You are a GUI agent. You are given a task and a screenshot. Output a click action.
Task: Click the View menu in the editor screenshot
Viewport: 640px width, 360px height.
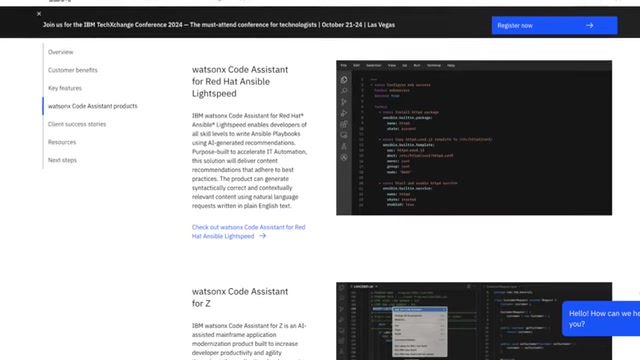coord(392,65)
